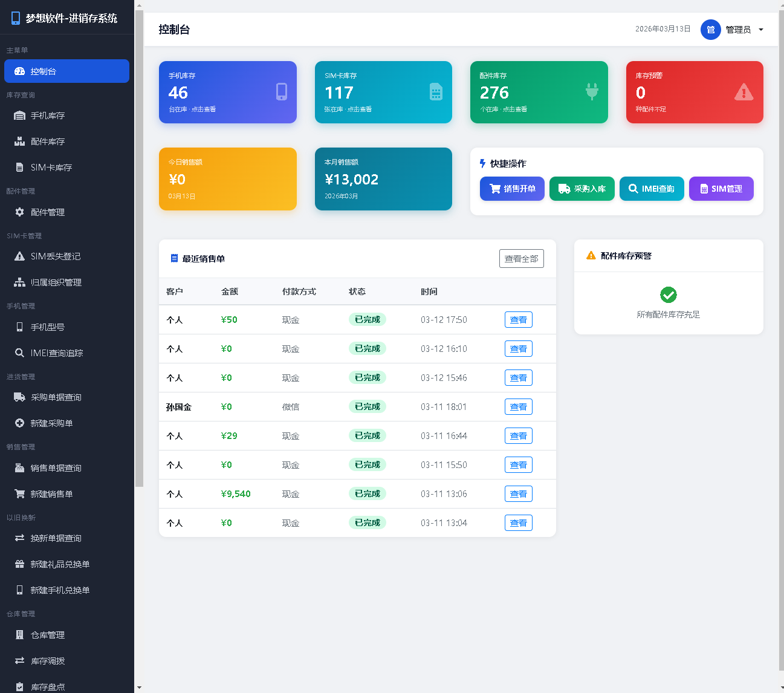Viewport: 784px width, 693px height.
Task: View the ¥9,540 sales order
Action: coord(518,494)
